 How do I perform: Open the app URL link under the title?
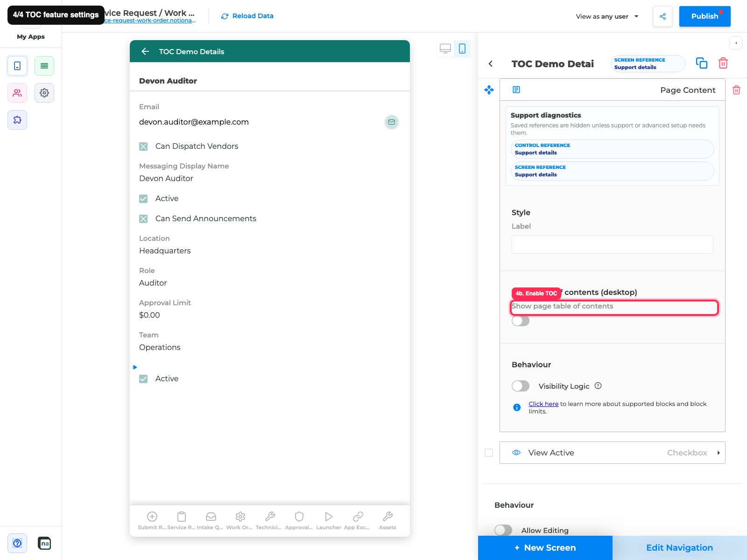(x=149, y=21)
